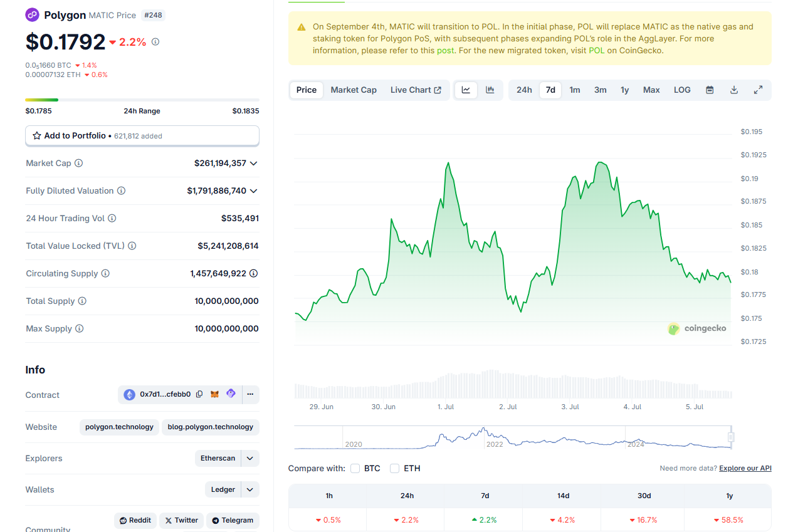Viewport: 793px width, 532px height.
Task: Visit the blog.polygon.technology link
Action: click(x=211, y=427)
